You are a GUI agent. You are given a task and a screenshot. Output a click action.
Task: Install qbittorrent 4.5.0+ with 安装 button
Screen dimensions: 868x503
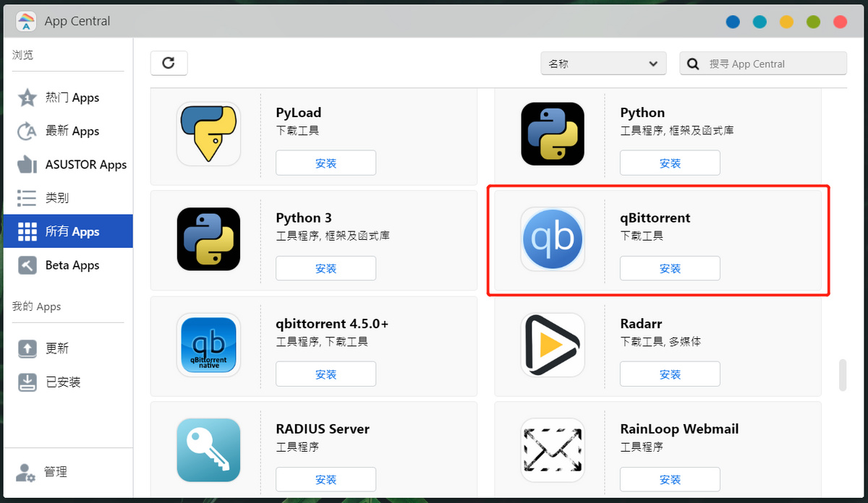tap(325, 374)
